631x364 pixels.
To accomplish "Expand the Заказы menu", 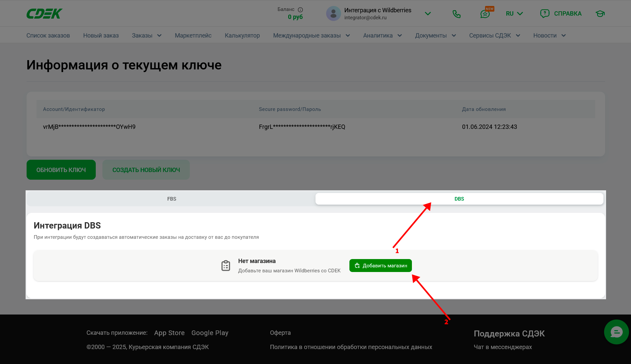I will click(x=147, y=36).
